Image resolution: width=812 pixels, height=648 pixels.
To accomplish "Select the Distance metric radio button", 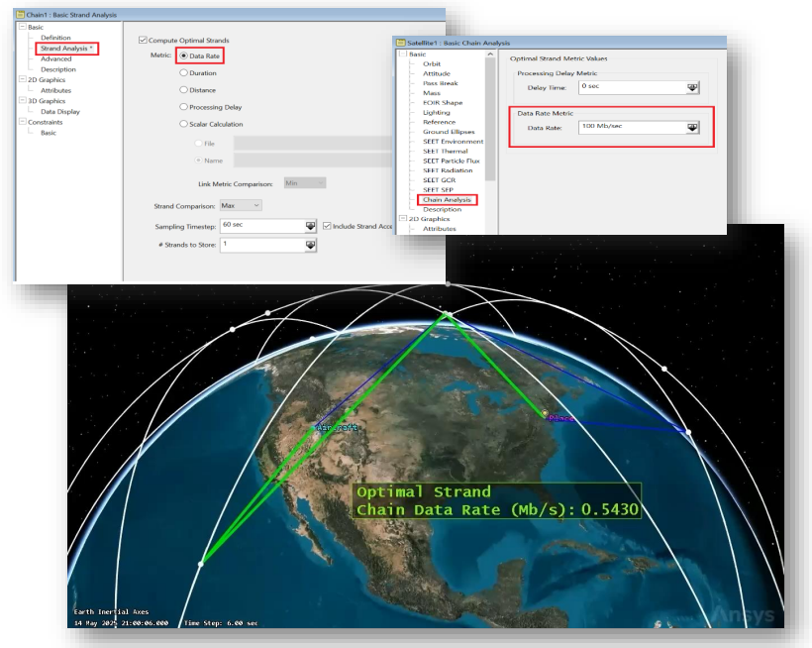I will click(183, 89).
